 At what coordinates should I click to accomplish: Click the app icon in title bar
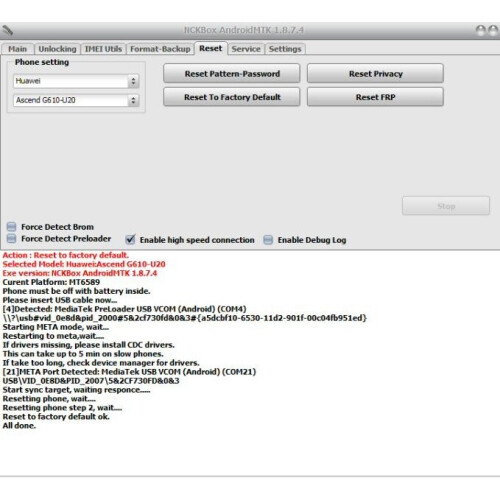coord(7,30)
